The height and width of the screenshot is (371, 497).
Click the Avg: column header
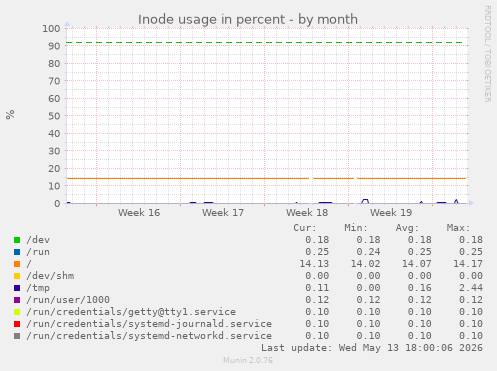pyautogui.click(x=407, y=228)
